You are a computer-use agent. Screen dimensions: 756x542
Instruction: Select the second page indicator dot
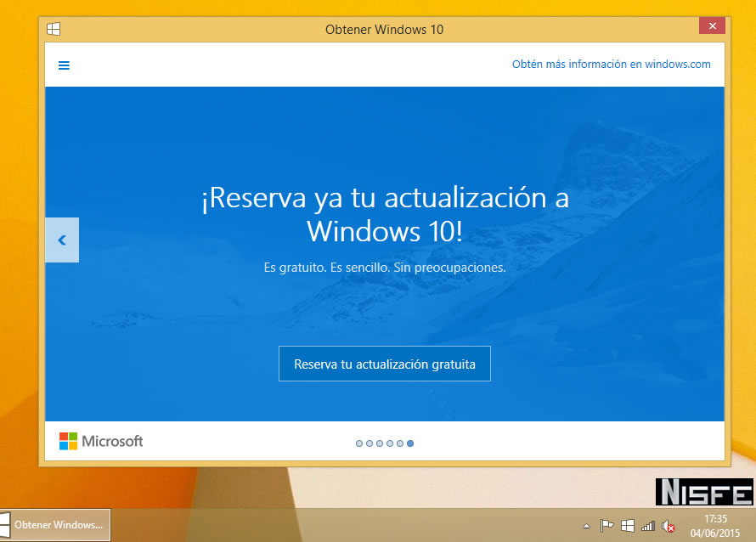(370, 443)
